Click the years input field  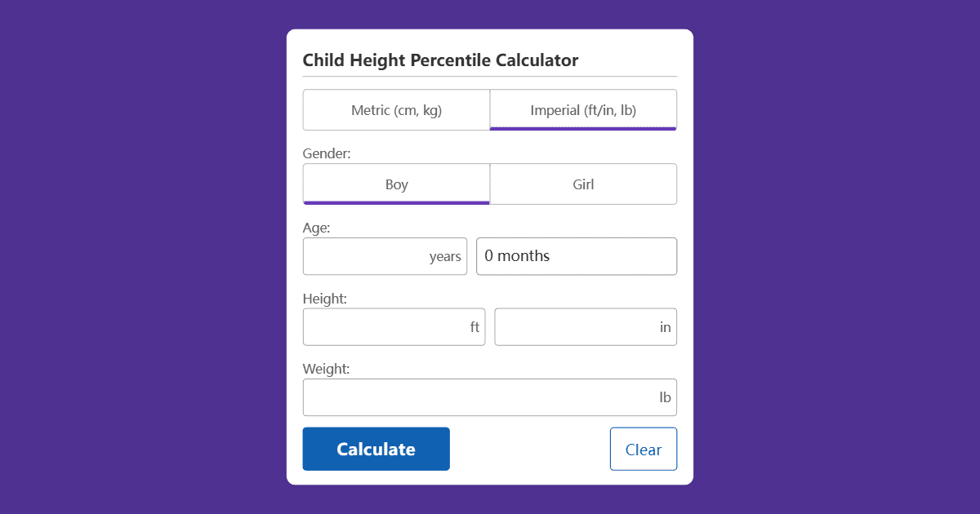[x=385, y=256]
